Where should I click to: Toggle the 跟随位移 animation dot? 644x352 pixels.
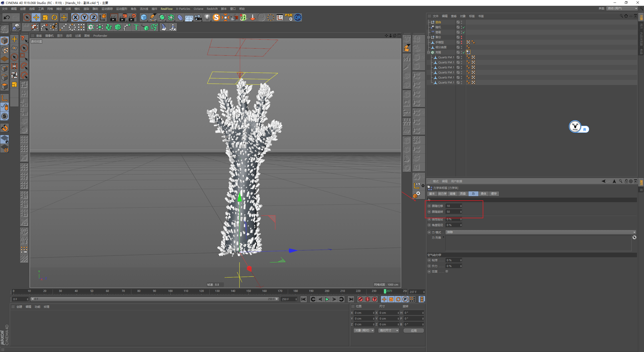click(x=429, y=206)
